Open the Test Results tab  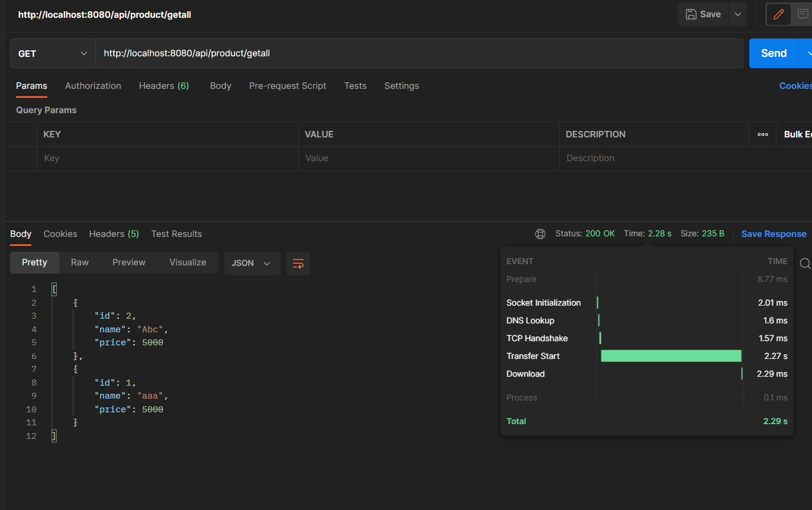pyautogui.click(x=176, y=234)
